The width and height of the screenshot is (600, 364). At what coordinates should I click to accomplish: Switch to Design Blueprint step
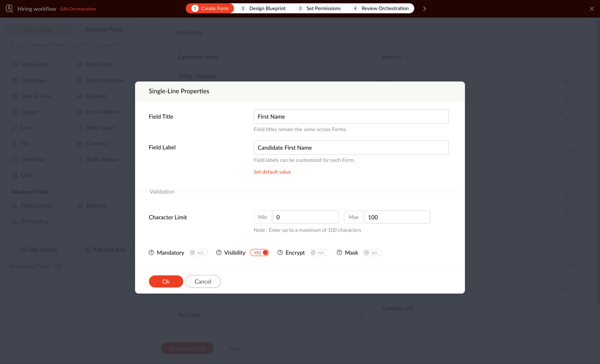263,8
